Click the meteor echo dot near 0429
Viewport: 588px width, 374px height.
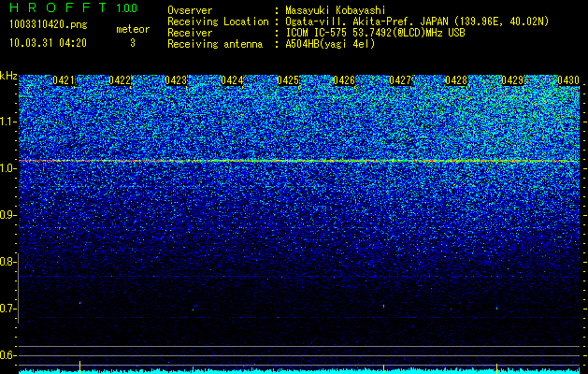497,309
